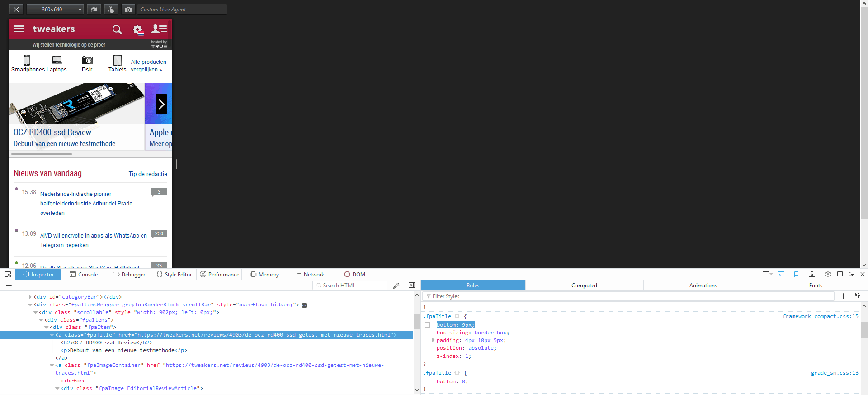
Task: Open the Dslr category
Action: click(87, 64)
